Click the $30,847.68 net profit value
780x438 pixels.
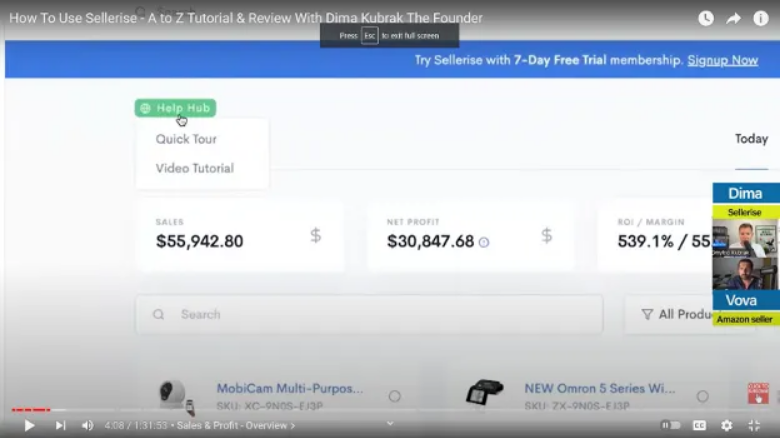430,241
